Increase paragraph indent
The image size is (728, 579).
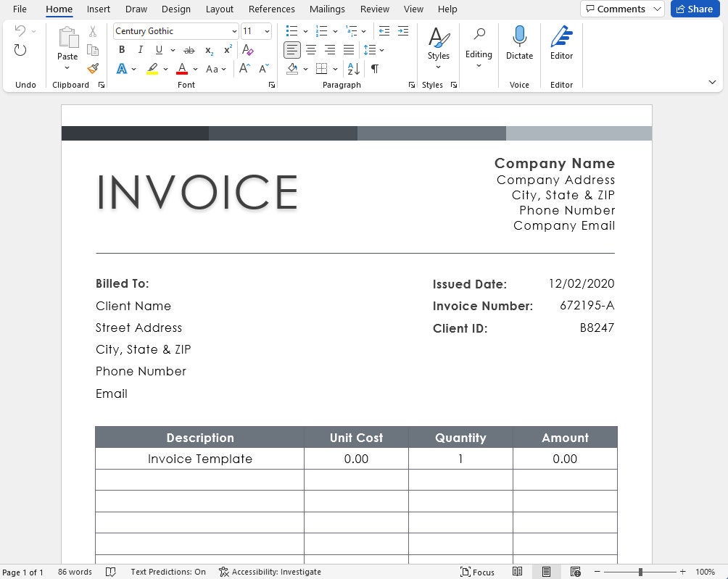tap(403, 31)
